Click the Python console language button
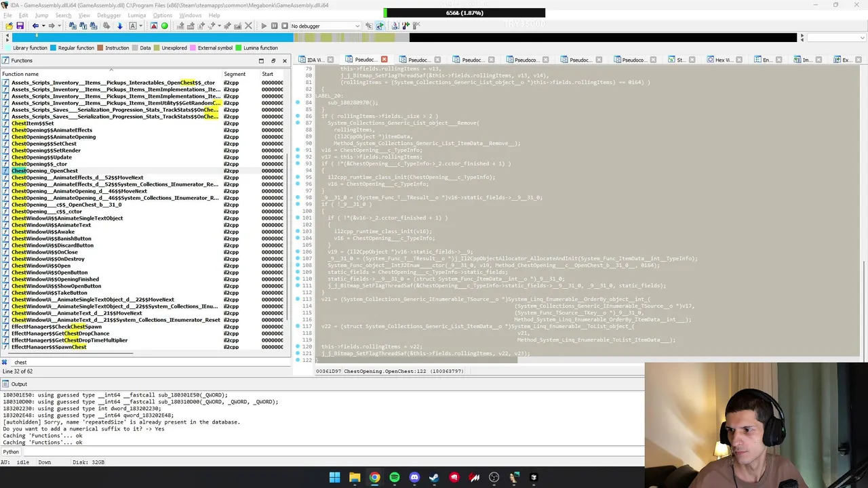 click(x=11, y=451)
